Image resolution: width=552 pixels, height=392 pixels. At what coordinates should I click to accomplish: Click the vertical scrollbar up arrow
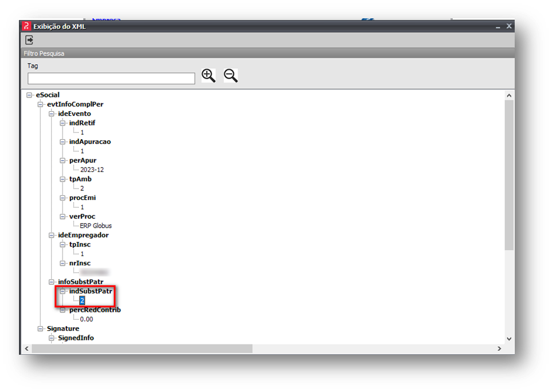[509, 96]
